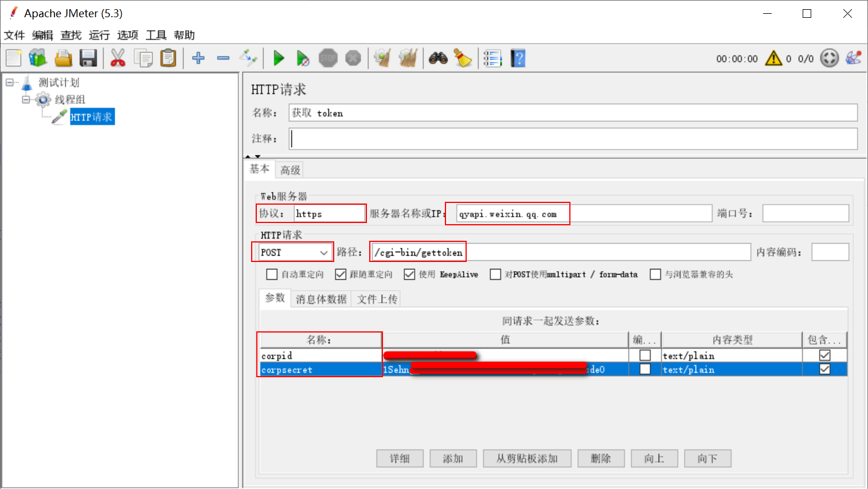Open the POST method dropdown
This screenshot has height=489, width=868.
[x=295, y=252]
